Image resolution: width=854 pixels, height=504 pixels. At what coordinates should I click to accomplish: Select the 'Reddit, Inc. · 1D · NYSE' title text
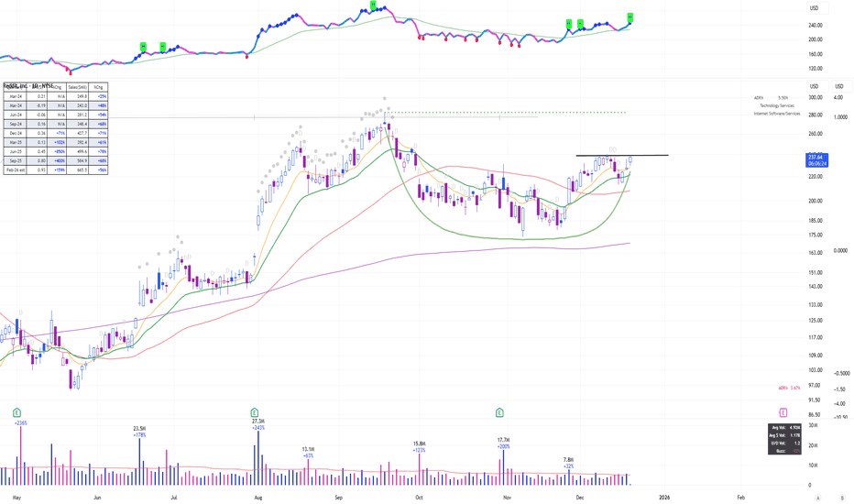click(28, 85)
